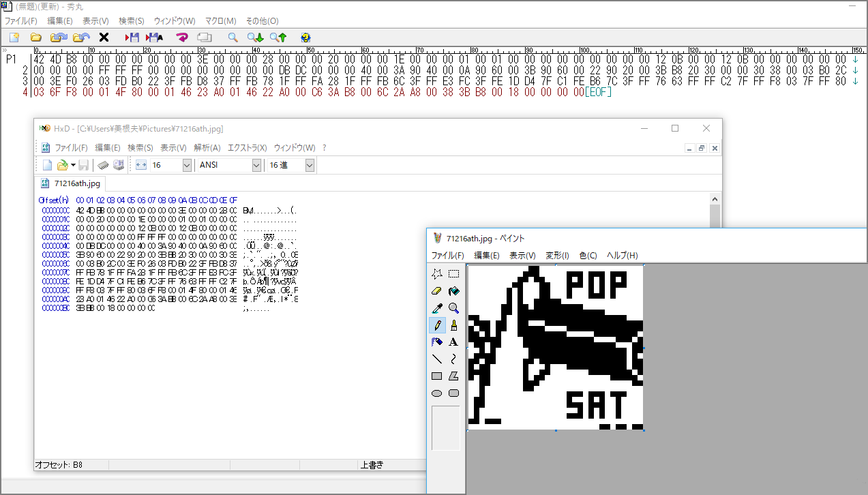
Task: Select the Pencil tool in Paint
Action: 437,325
